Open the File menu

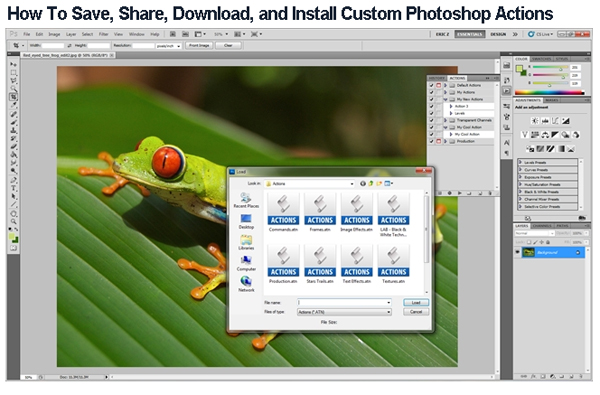(27, 34)
